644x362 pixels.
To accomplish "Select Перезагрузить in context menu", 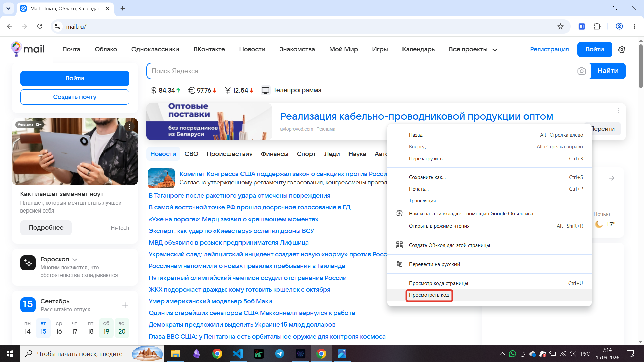I will 489,159.
